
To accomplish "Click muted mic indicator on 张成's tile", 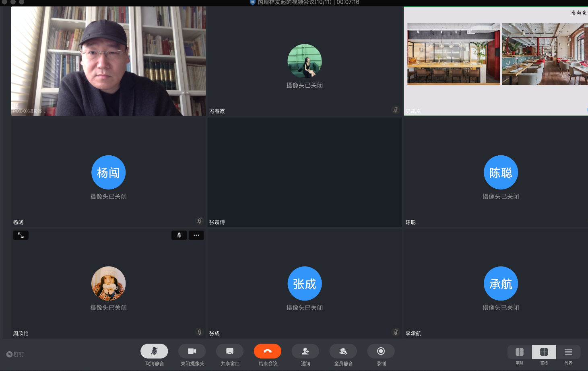I will 396,332.
